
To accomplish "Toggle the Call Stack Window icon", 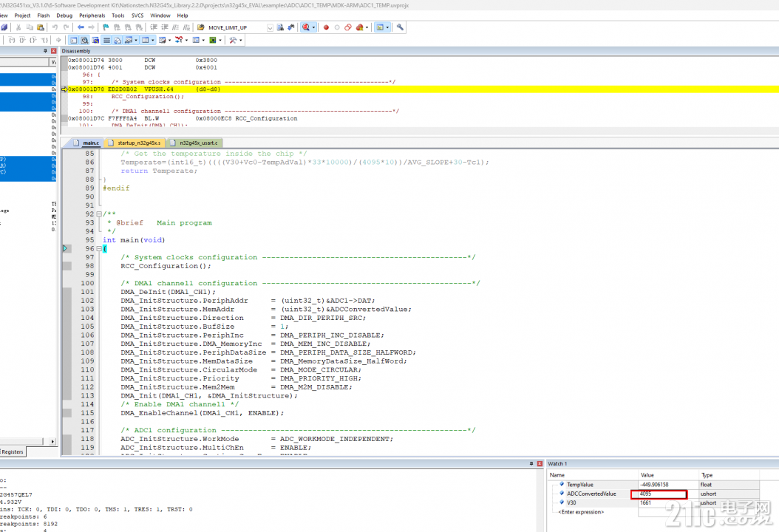I will tap(118, 40).
